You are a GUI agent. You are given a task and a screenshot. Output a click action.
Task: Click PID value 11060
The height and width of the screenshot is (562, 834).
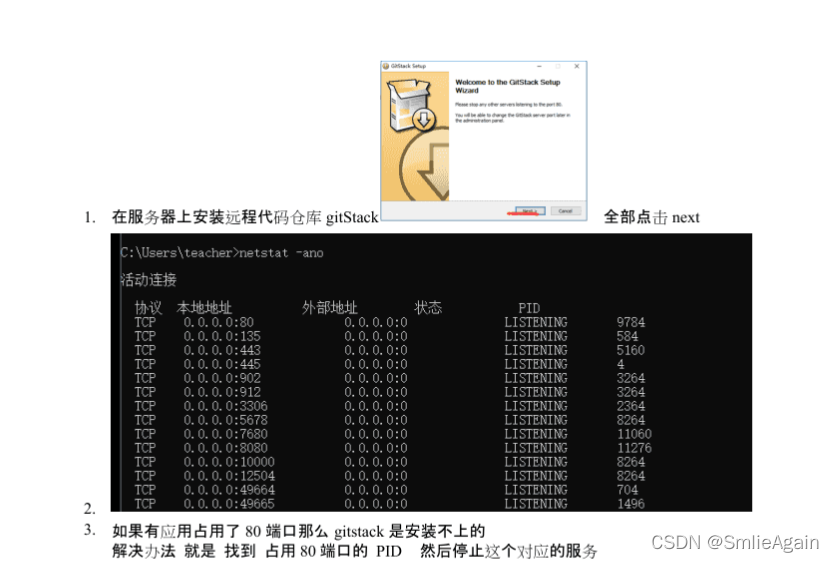click(x=635, y=434)
